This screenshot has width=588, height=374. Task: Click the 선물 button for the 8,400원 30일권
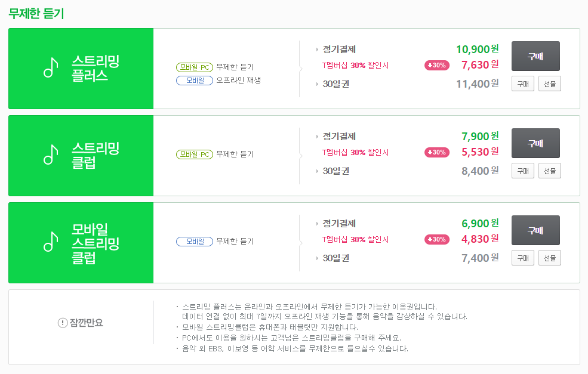point(550,171)
